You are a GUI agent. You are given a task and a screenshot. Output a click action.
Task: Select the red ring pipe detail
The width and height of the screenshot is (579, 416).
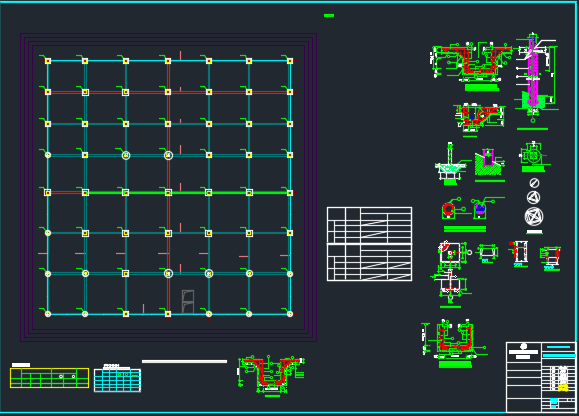click(x=449, y=209)
